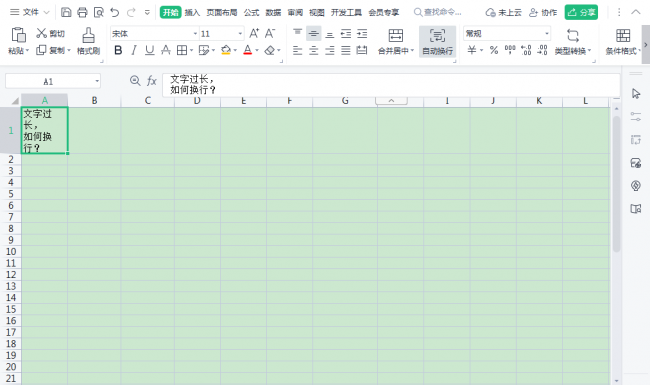650x385 pixels.
Task: Click the search commands field
Action: pos(438,12)
